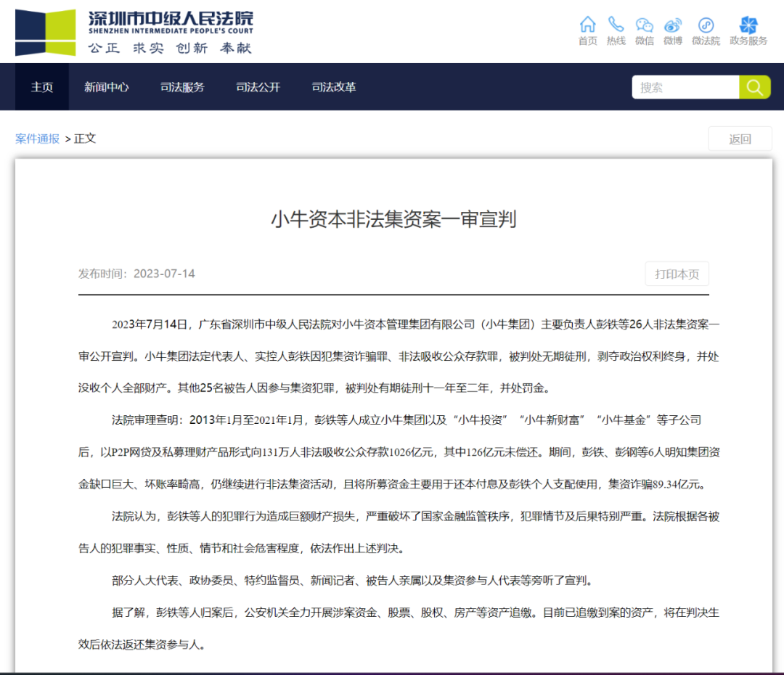Screen dimensions: 784x675
Task: Open the 热线 phone hotline icon
Action: 616,25
